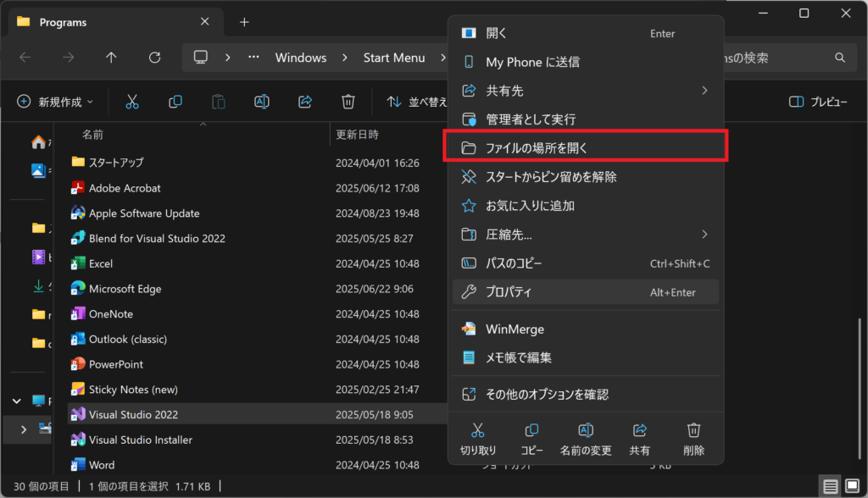
Task: Open the Downloads icon in sidebar
Action: pos(38,286)
